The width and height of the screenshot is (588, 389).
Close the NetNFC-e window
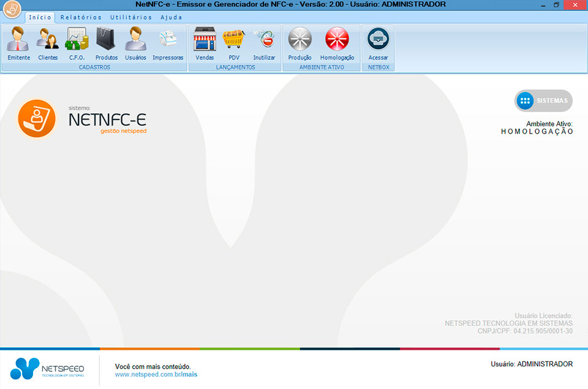tap(575, 5)
